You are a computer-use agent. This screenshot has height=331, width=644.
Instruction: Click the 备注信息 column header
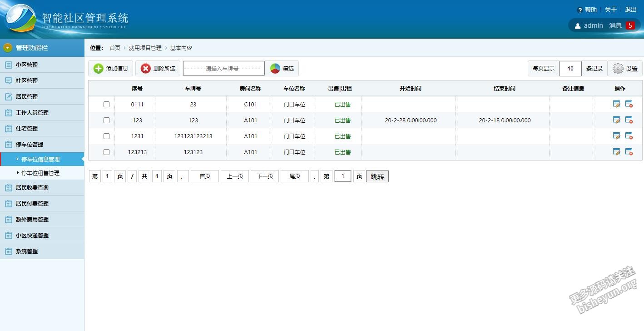(x=573, y=89)
